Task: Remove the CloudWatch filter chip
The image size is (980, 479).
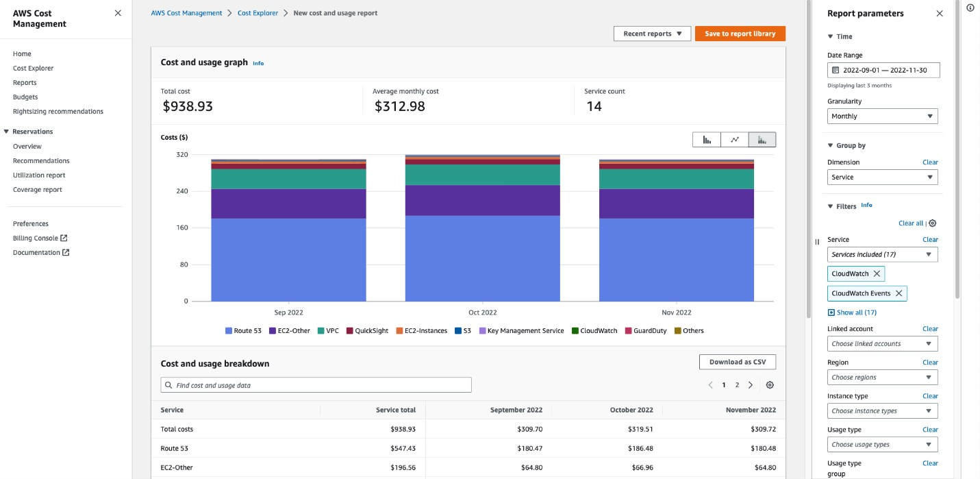Action: point(876,273)
